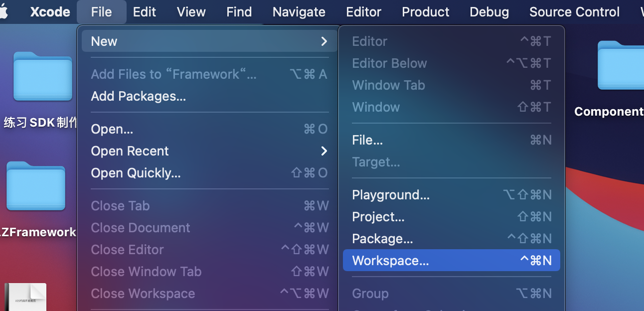The height and width of the screenshot is (311, 644).
Task: Open the Product menu
Action: [x=426, y=11]
